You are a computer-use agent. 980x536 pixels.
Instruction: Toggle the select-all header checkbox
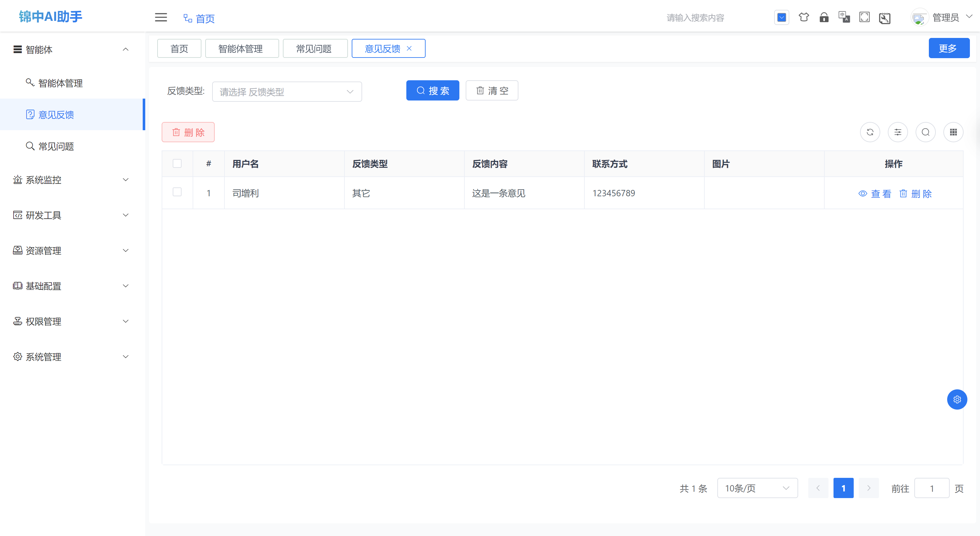(x=177, y=164)
